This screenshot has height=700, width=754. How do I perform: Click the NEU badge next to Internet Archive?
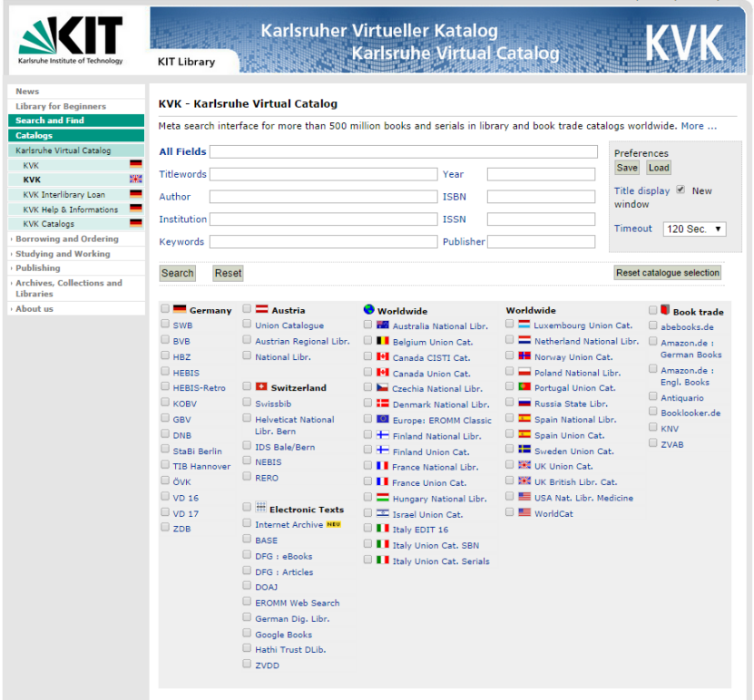click(333, 524)
